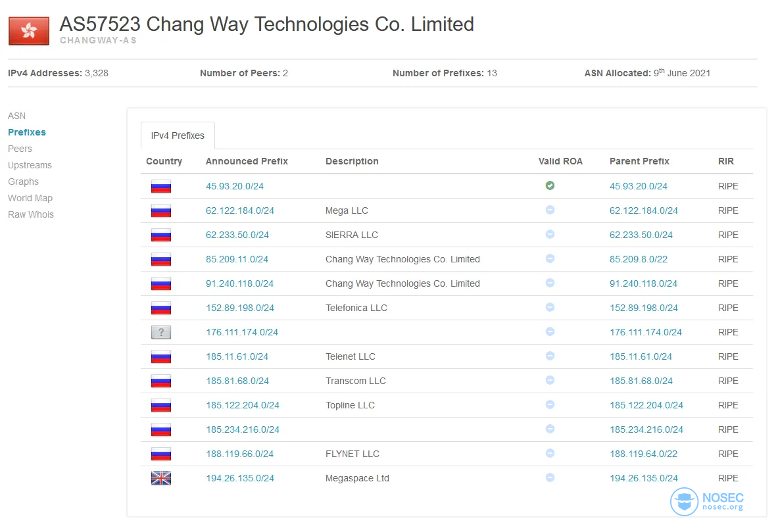This screenshot has height=532, width=778.
Task: Open announced prefix 185.81.68.0/24
Action: click(237, 381)
